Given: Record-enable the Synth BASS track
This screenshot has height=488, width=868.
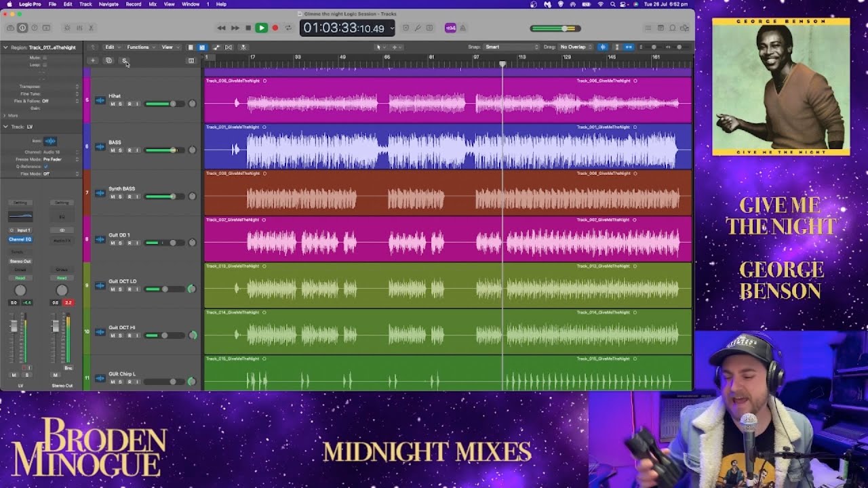Looking at the screenshot, I should click(129, 197).
